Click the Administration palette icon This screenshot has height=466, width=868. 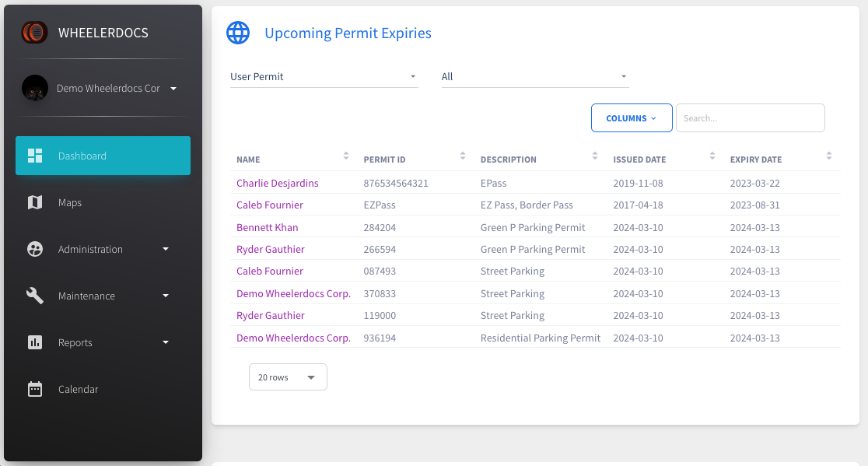click(35, 249)
